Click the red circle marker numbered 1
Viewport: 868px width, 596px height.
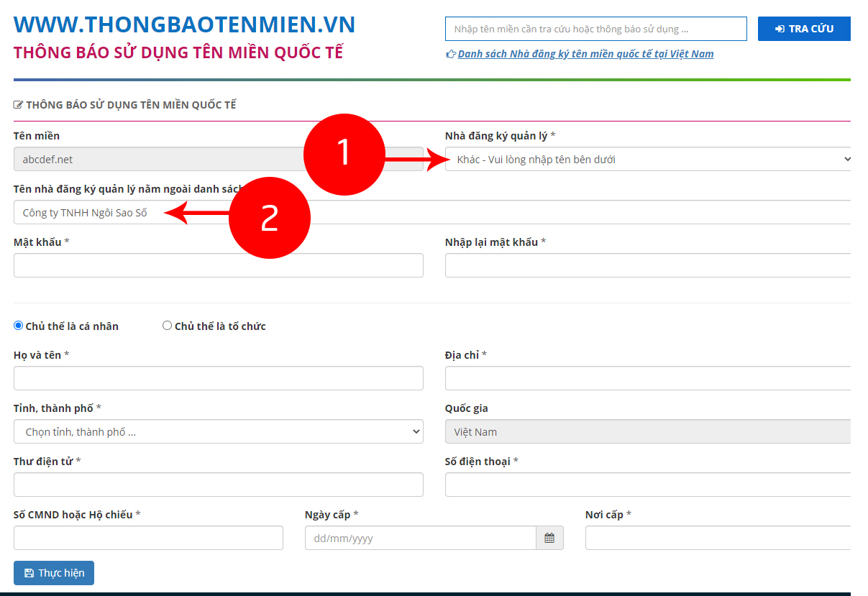click(344, 154)
